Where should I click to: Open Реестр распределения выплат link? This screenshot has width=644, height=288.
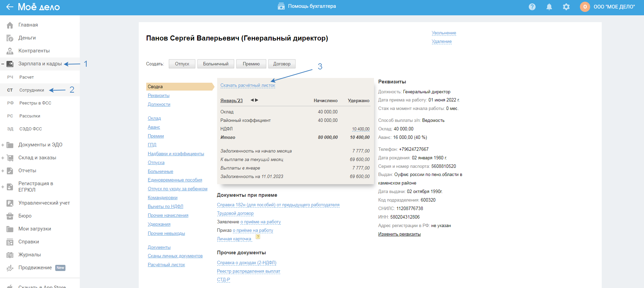(x=249, y=271)
